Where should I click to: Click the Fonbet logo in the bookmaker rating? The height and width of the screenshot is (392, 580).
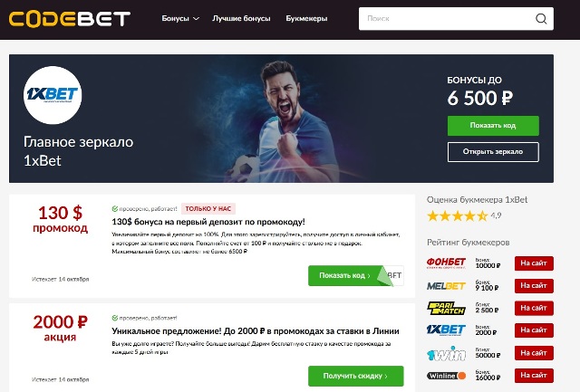(446, 263)
